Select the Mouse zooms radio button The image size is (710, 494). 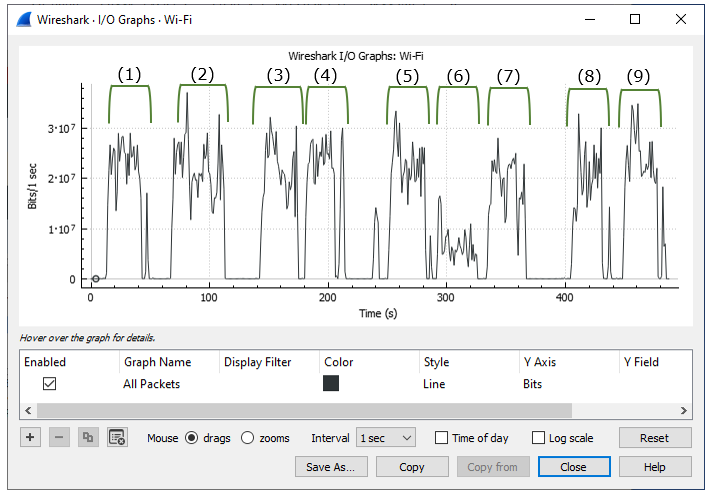pos(247,438)
